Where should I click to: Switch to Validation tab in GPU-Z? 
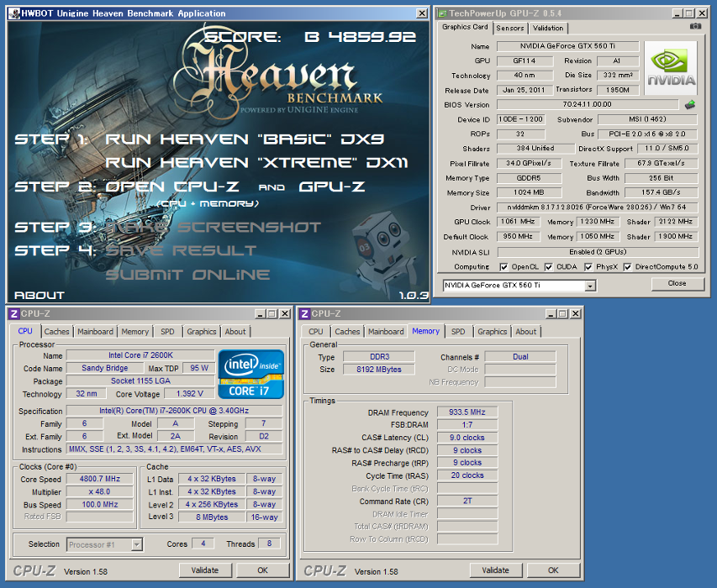(x=548, y=28)
